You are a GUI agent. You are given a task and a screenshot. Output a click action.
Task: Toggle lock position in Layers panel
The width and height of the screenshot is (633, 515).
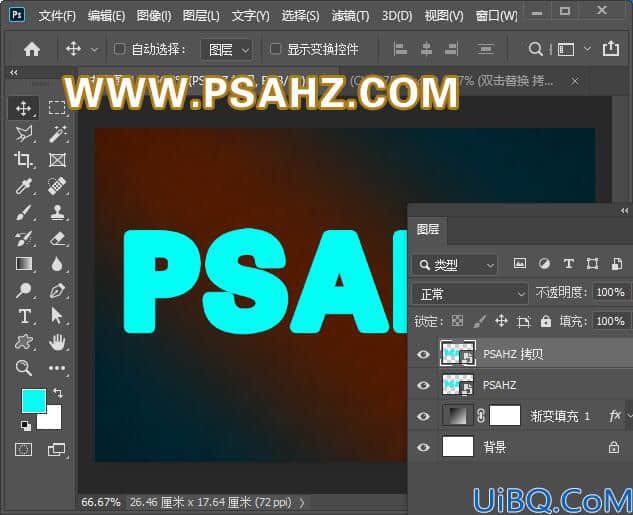[501, 321]
